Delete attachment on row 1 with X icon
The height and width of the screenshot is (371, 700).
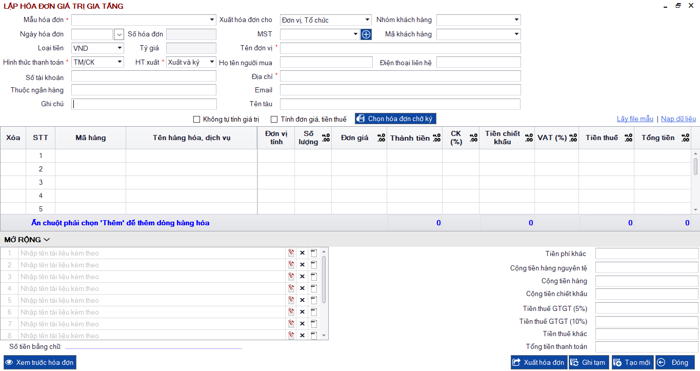pos(302,253)
